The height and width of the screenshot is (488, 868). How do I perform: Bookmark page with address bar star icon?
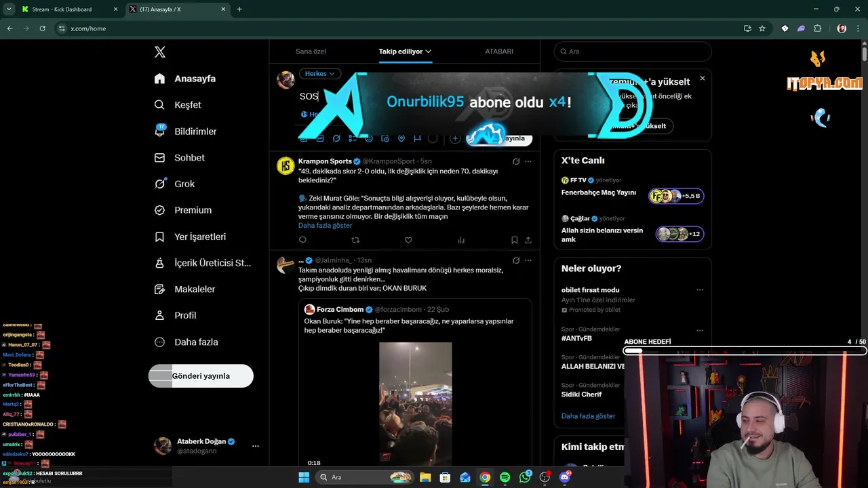coord(762,28)
